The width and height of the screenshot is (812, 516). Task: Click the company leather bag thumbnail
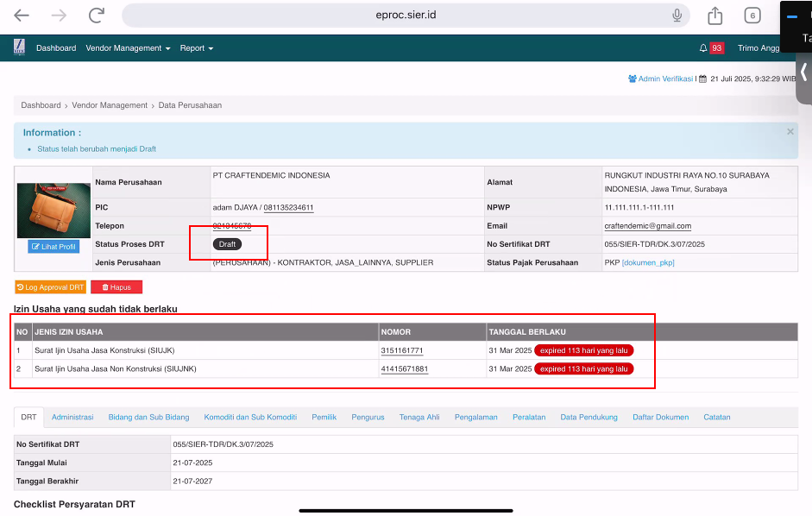[54, 210]
